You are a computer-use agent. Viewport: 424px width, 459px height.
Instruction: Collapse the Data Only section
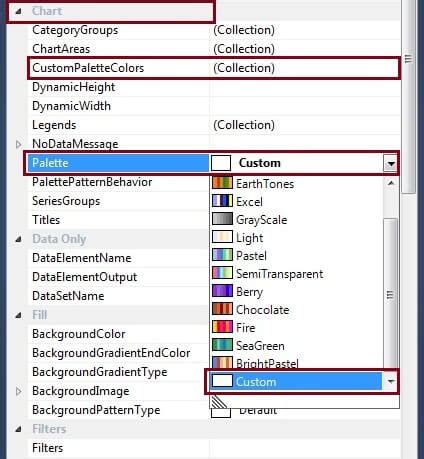[x=19, y=239]
